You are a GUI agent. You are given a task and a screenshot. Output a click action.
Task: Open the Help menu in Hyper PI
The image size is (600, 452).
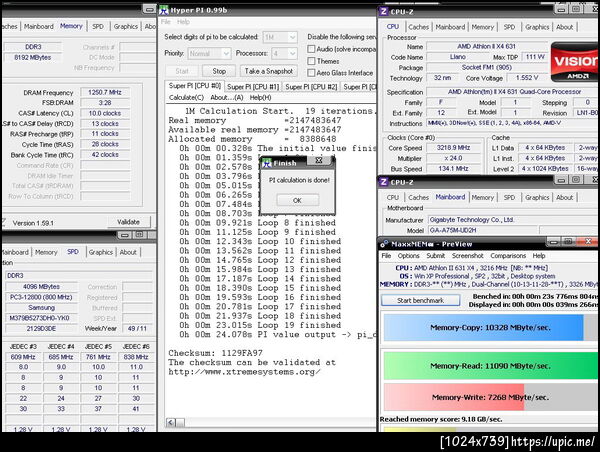pyautogui.click(x=183, y=22)
